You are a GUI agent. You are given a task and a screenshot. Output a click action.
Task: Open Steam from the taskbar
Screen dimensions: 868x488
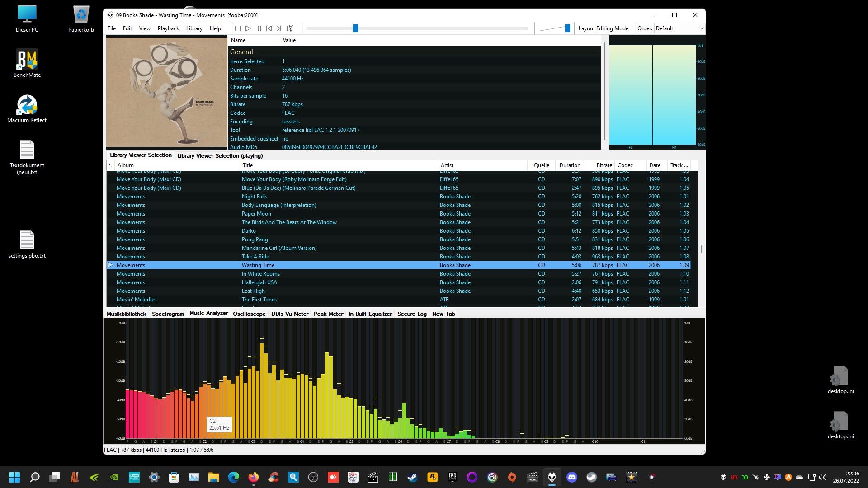(x=412, y=477)
